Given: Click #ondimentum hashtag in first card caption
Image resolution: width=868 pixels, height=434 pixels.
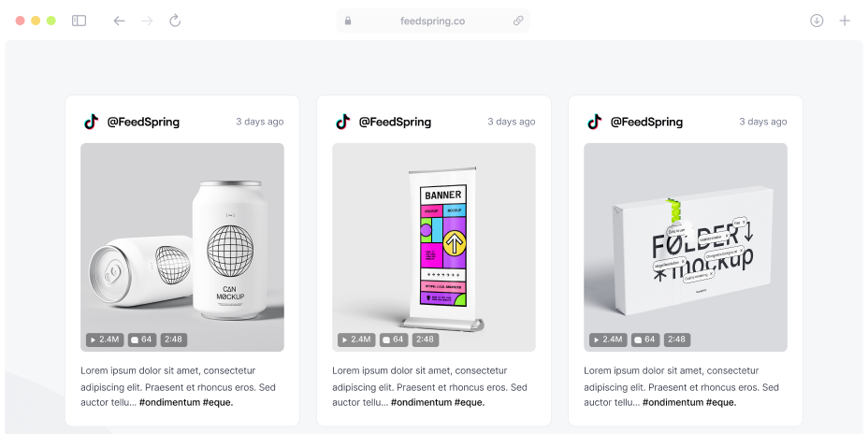Looking at the screenshot, I should pyautogui.click(x=169, y=402).
